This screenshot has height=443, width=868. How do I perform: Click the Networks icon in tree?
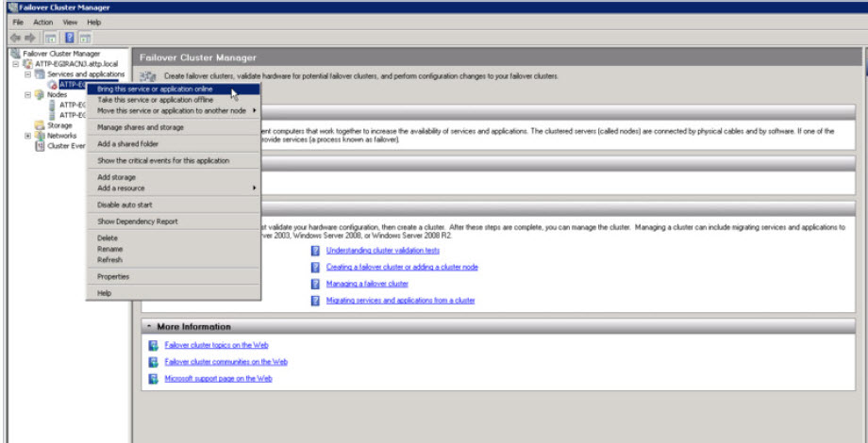40,136
